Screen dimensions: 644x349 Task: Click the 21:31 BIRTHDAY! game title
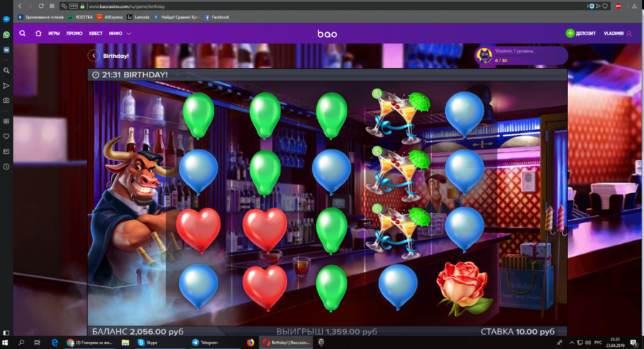(x=135, y=74)
